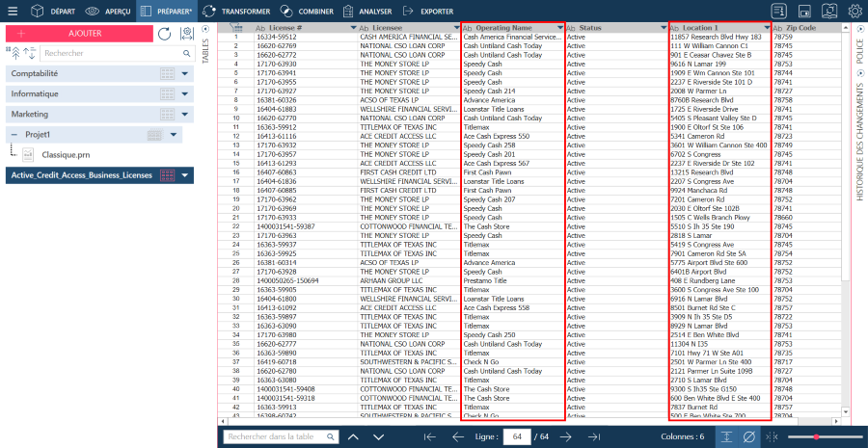Select the Classique.prn file

(x=66, y=155)
